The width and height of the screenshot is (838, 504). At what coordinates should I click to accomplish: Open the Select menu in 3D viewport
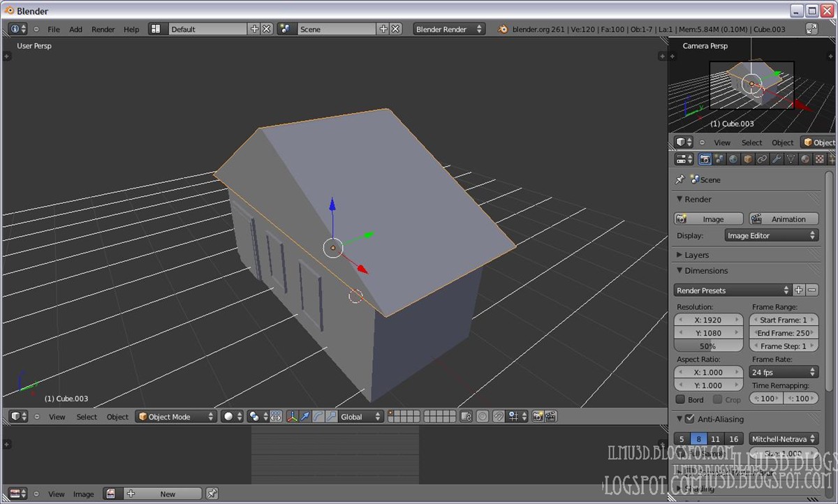(86, 416)
